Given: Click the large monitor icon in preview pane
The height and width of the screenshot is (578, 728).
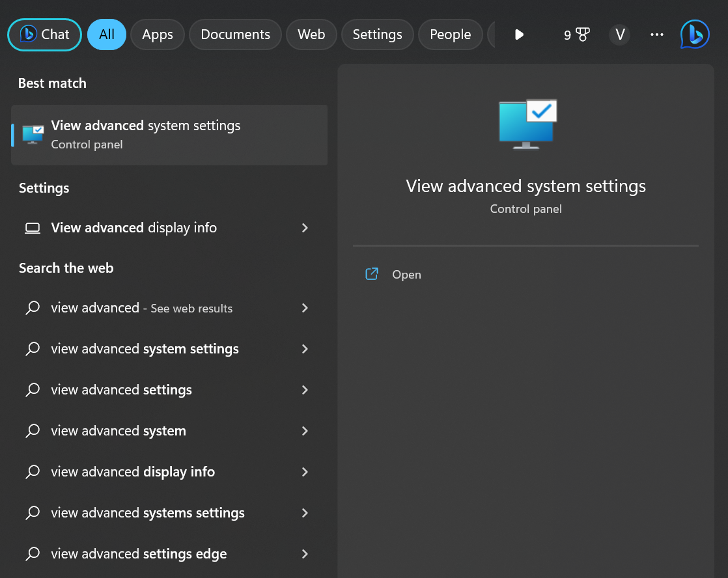Looking at the screenshot, I should click(x=527, y=124).
